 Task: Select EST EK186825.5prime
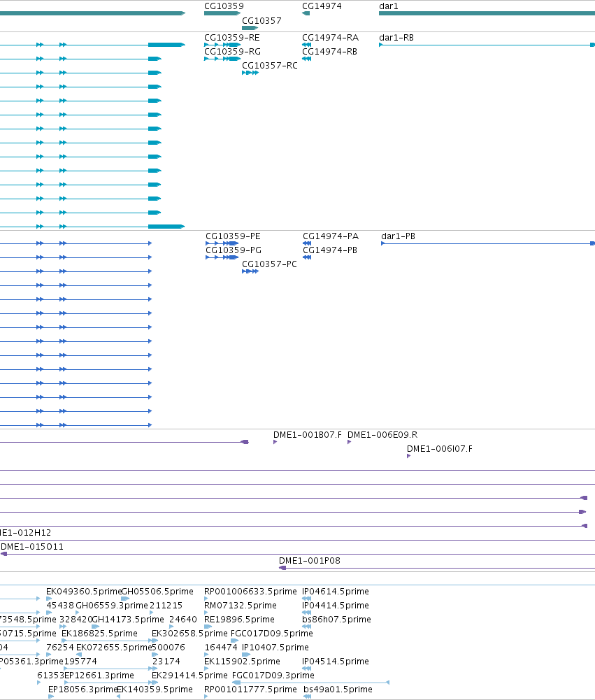[x=99, y=634]
